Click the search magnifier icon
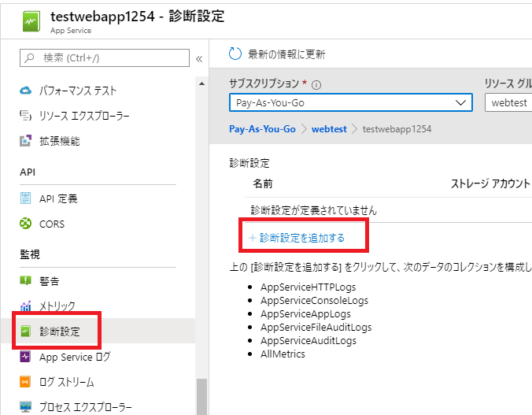The width and height of the screenshot is (532, 415). click(x=30, y=57)
